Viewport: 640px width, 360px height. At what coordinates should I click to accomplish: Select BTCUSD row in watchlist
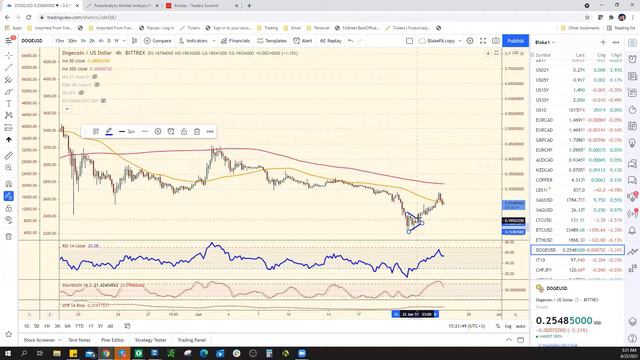click(578, 230)
